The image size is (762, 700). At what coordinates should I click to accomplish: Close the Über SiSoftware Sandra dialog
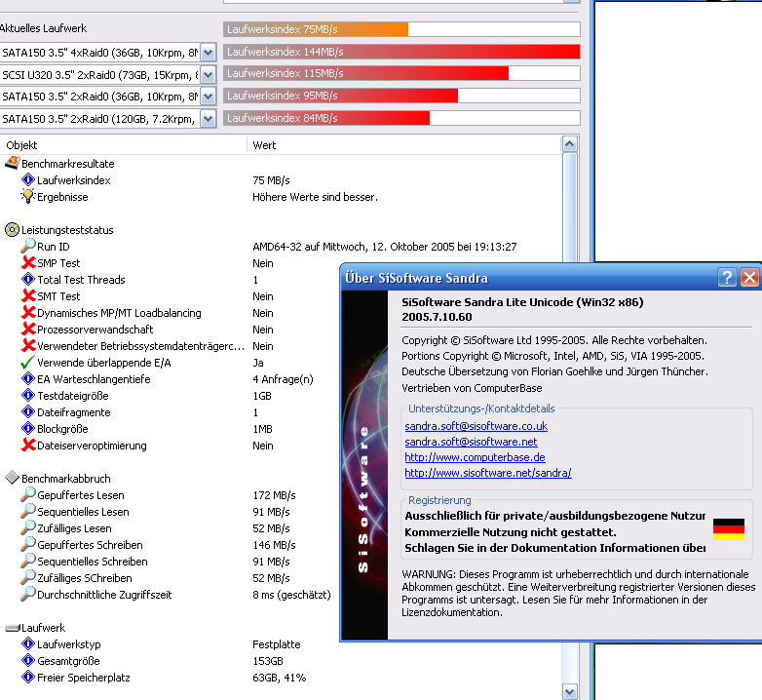749,278
